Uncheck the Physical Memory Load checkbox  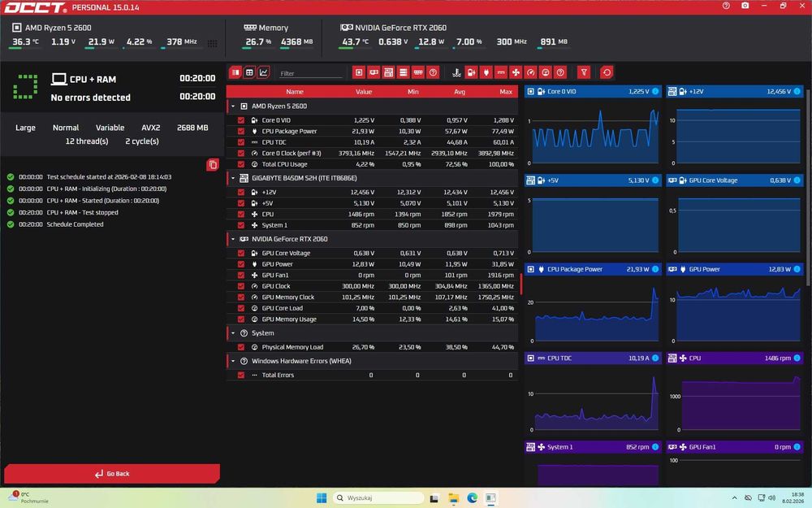[x=241, y=347]
